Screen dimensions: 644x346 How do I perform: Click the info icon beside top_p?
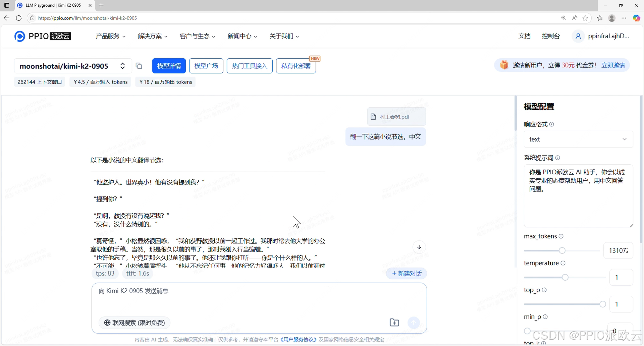click(x=544, y=290)
